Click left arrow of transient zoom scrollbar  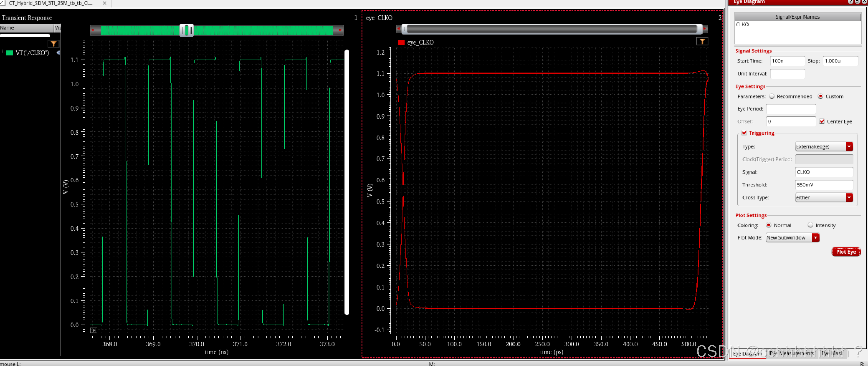point(93,30)
